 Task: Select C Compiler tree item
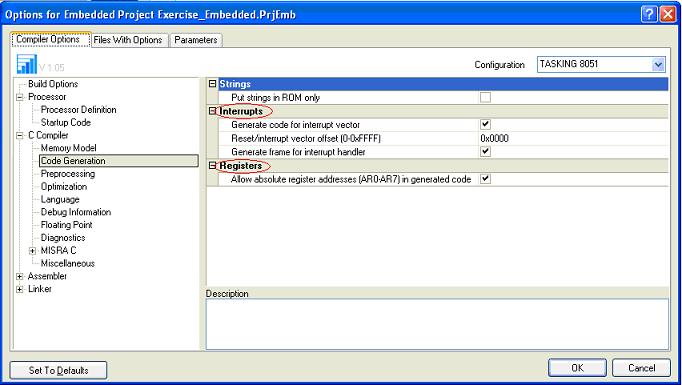[48, 135]
